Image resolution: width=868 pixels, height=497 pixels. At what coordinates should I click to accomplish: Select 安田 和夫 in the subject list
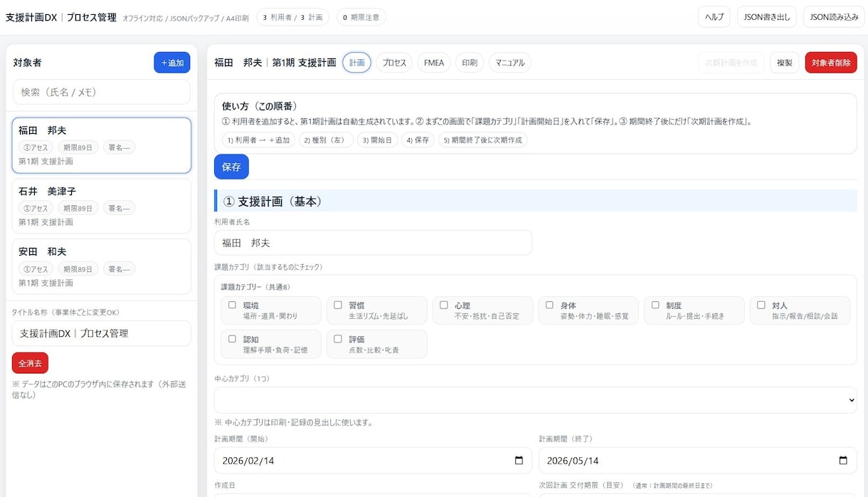point(102,266)
